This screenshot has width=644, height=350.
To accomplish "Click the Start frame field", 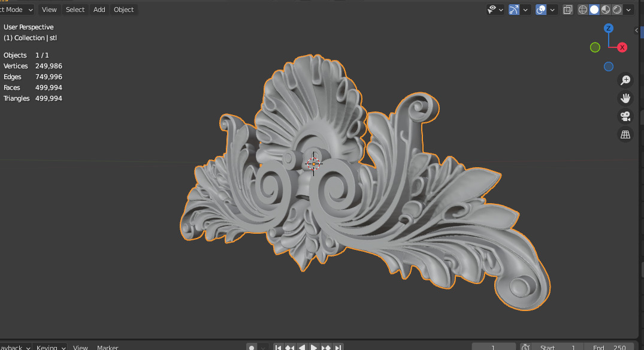I will (557, 348).
